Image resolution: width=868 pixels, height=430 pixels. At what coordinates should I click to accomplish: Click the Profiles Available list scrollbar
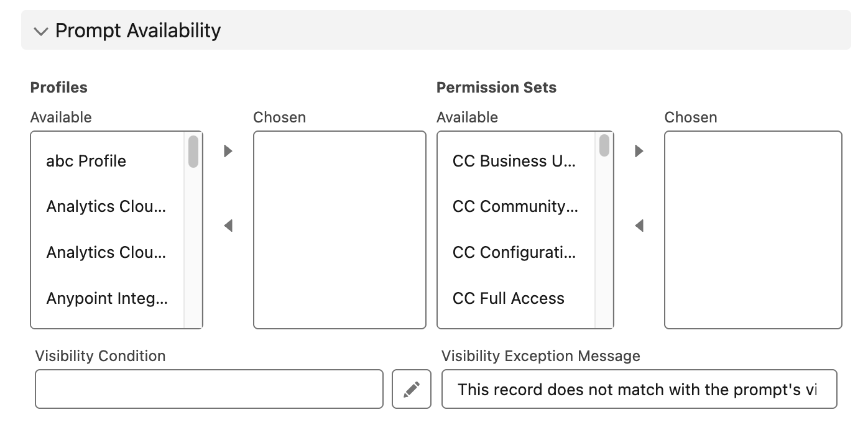193,152
